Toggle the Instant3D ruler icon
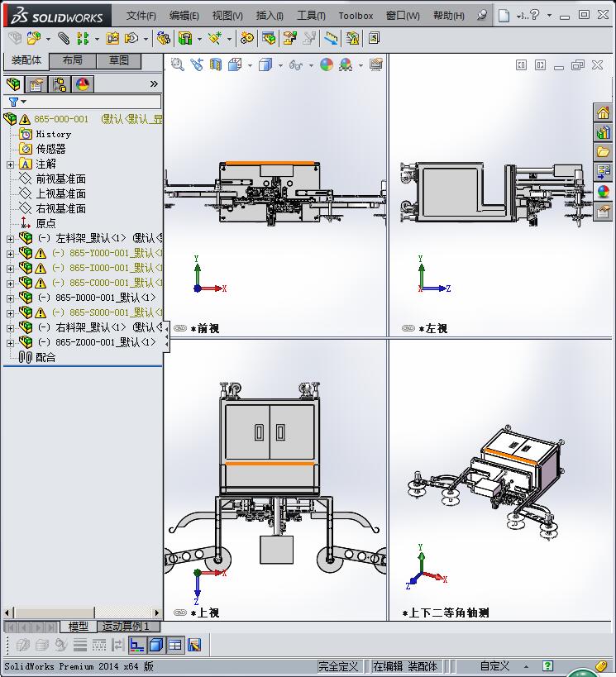This screenshot has width=616, height=677. [x=331, y=38]
